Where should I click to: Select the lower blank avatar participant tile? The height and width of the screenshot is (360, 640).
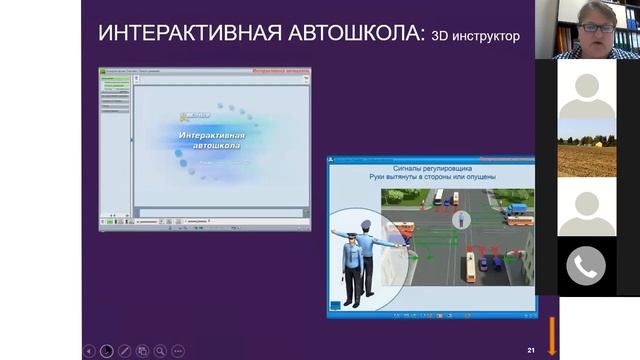click(x=587, y=207)
